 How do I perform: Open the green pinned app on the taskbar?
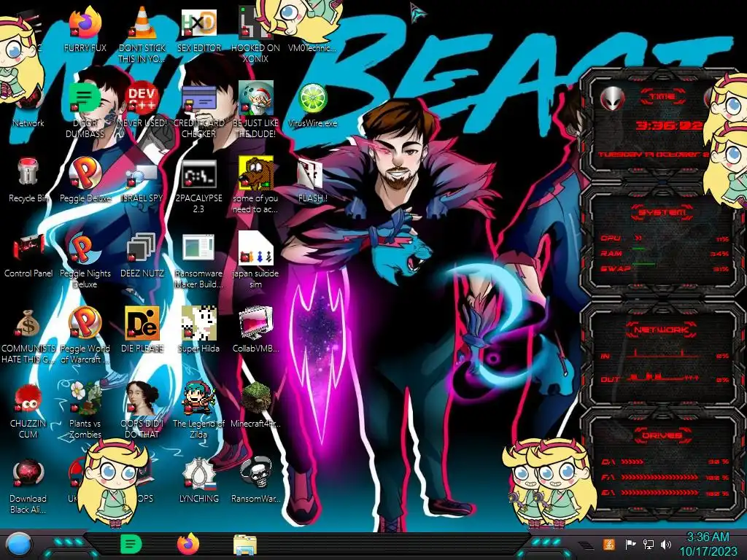point(131,544)
